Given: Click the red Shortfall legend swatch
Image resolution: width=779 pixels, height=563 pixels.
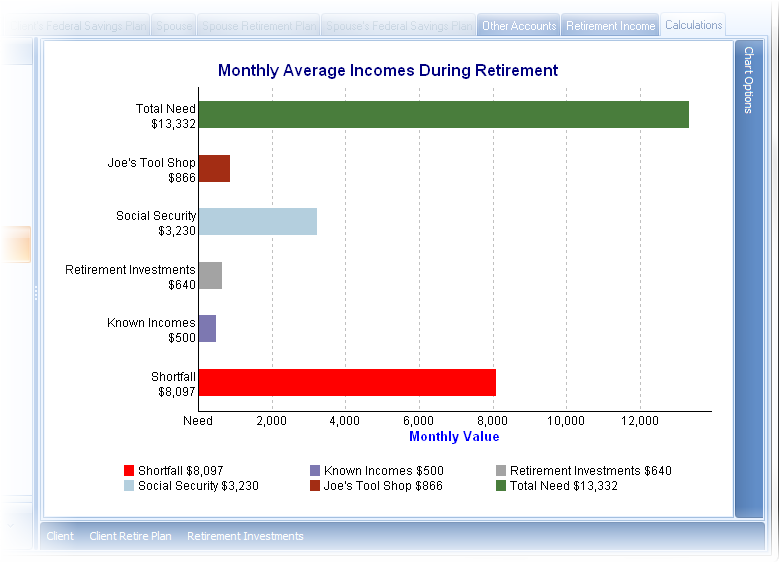Looking at the screenshot, I should pyautogui.click(x=128, y=471).
